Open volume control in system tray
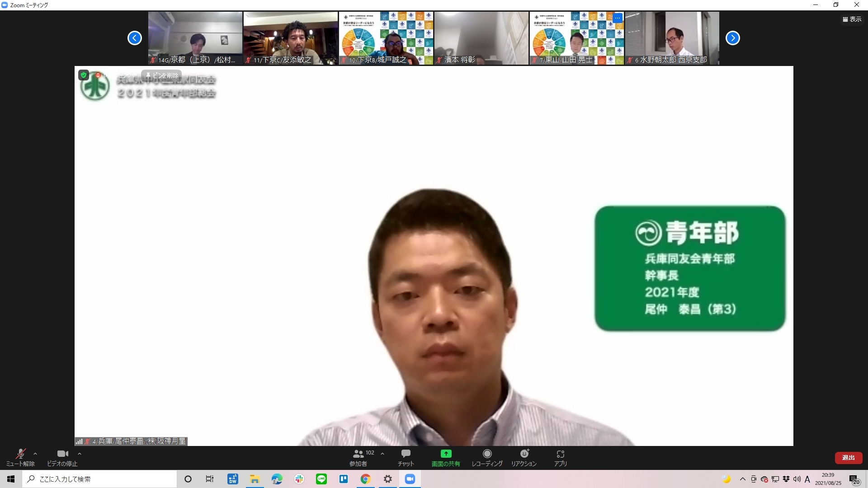868x488 pixels. click(x=797, y=479)
